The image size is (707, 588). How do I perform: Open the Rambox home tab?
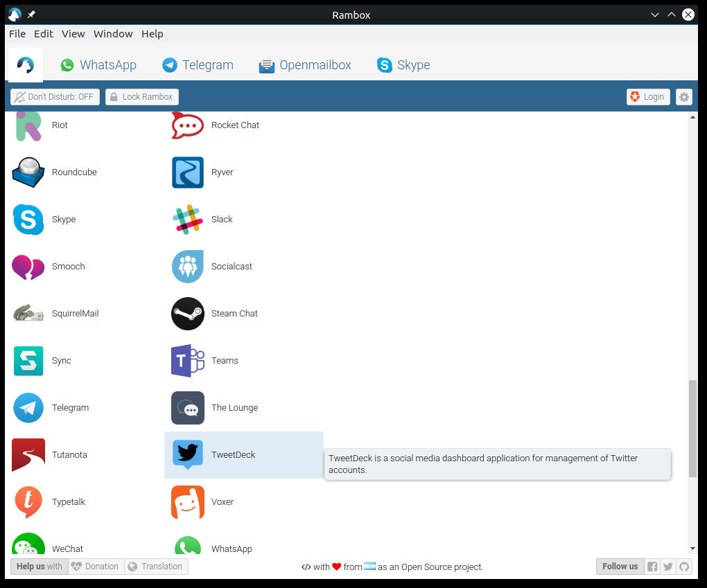point(26,65)
